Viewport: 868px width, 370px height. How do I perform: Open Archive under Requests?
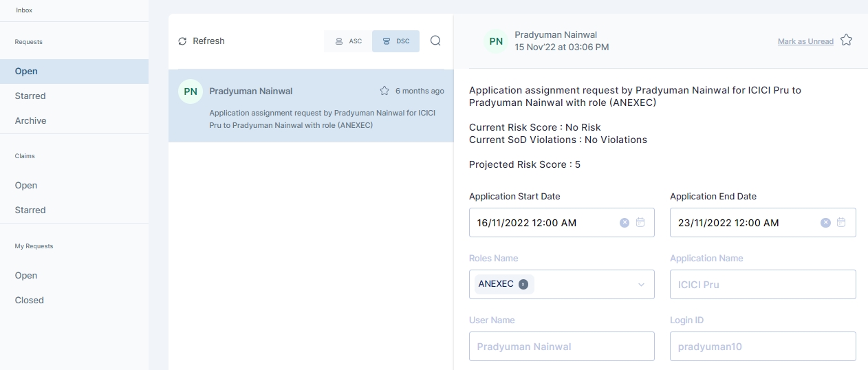[x=31, y=120]
